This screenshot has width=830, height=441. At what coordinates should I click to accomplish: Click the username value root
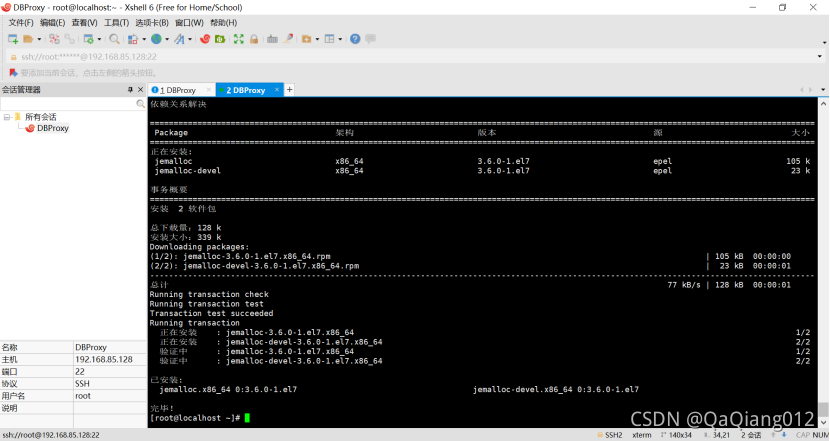(x=83, y=396)
